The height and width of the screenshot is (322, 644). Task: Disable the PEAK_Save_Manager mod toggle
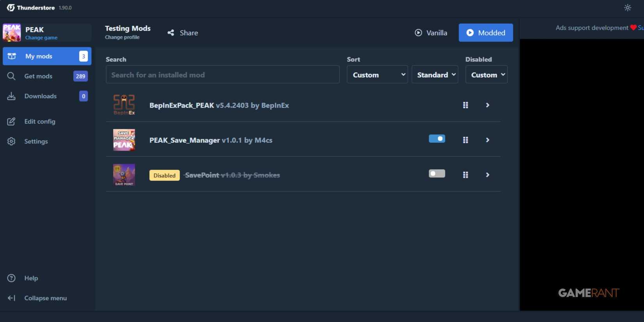coord(437,139)
